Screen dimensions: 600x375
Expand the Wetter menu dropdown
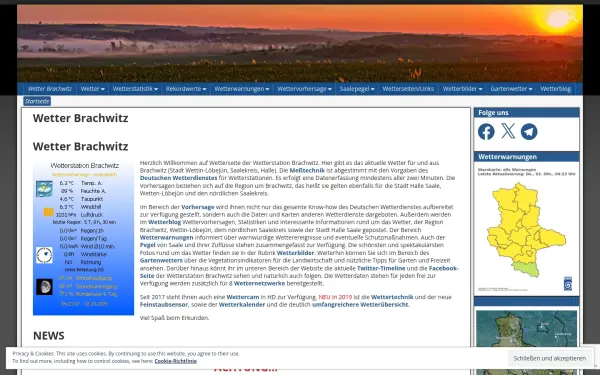pyautogui.click(x=93, y=89)
